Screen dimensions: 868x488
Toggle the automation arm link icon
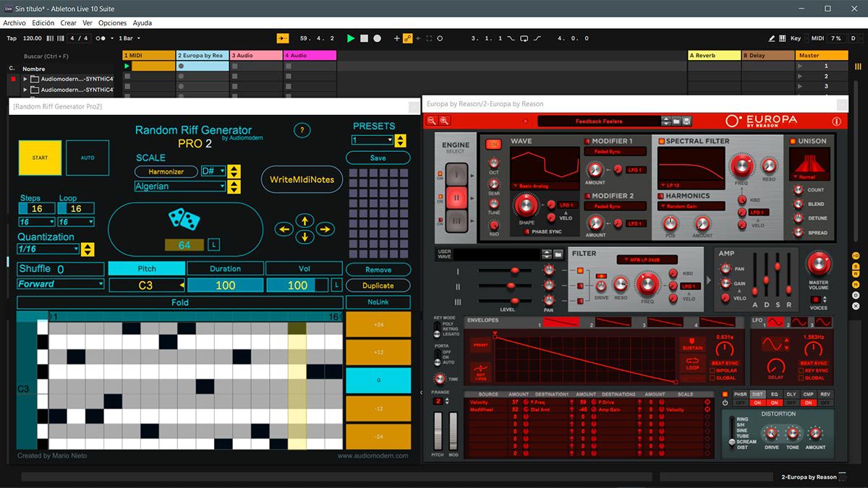(408, 38)
